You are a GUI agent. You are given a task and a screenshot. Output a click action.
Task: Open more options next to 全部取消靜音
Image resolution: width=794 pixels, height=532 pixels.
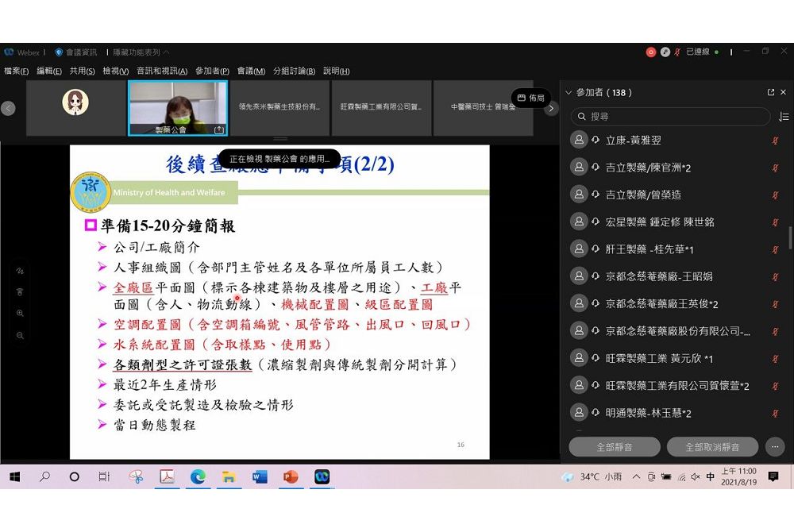point(775,447)
